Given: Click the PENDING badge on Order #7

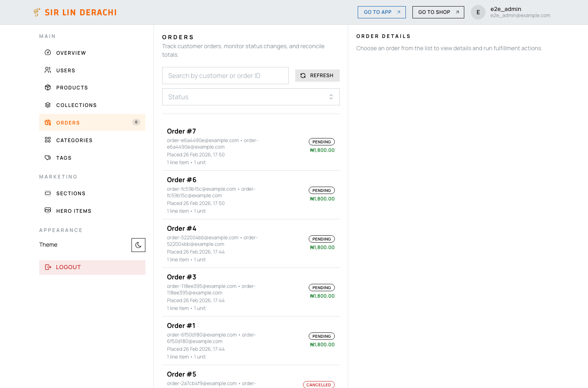Looking at the screenshot, I should (322, 142).
